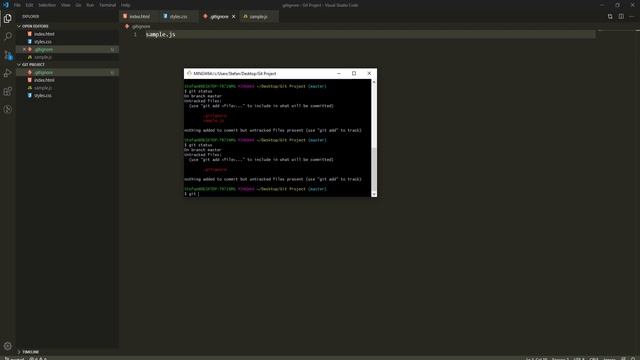Open the activity bar icon below Extensions

click(7, 109)
